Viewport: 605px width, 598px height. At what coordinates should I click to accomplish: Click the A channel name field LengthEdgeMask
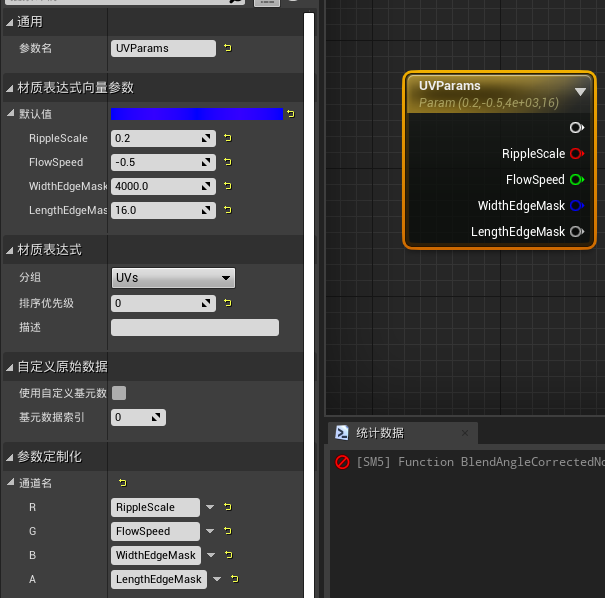(159, 579)
